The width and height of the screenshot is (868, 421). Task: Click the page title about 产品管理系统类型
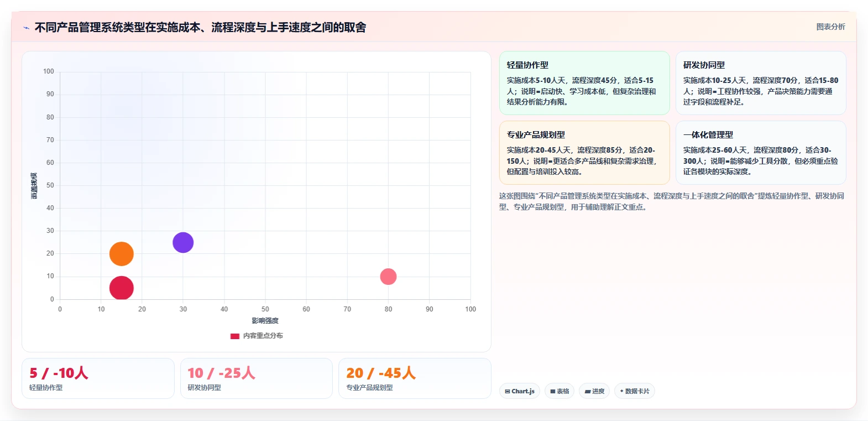click(x=200, y=28)
